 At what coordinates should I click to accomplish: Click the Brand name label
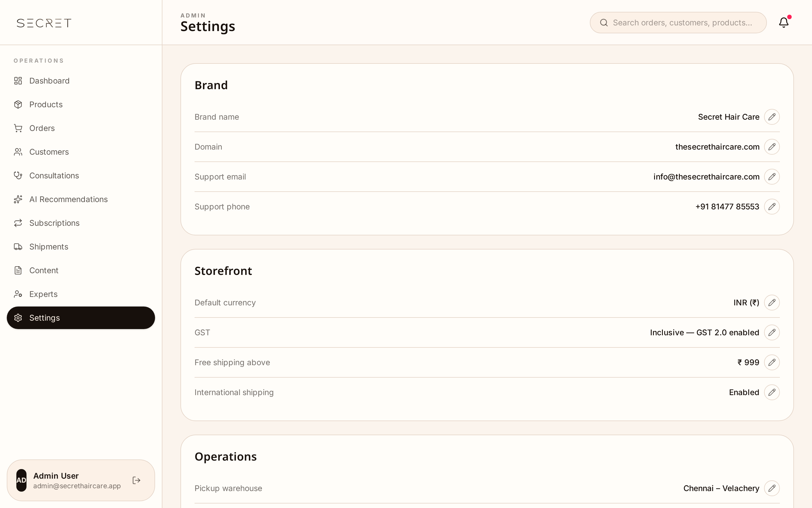pos(217,117)
